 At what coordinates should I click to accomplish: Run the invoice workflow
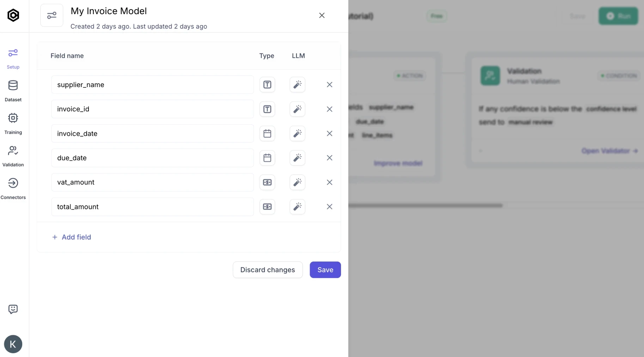[618, 16]
